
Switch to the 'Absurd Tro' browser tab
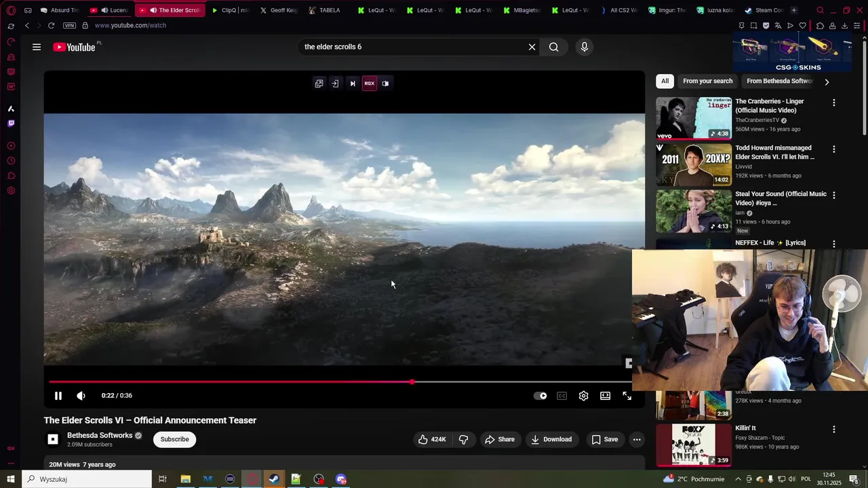coord(59,10)
